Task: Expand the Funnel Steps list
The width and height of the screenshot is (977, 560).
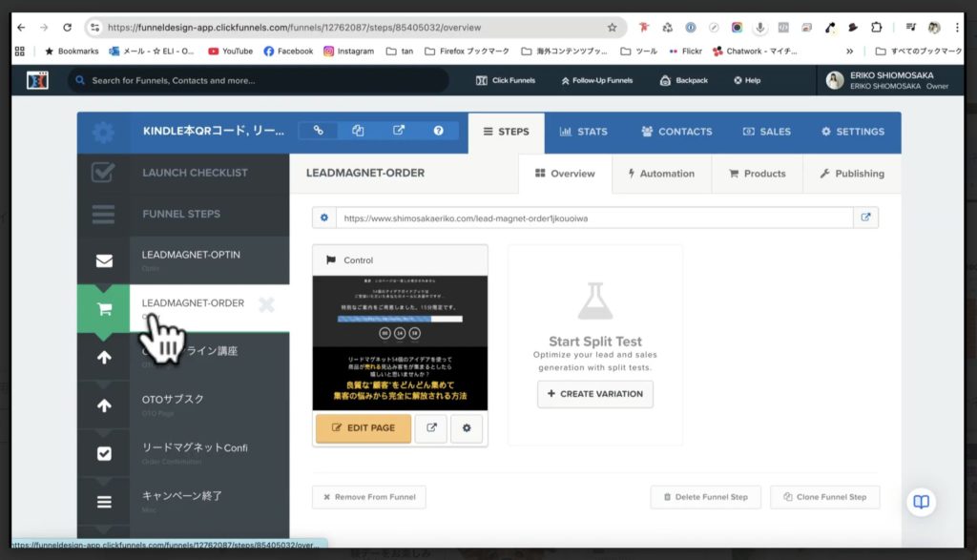Action: pos(181,214)
